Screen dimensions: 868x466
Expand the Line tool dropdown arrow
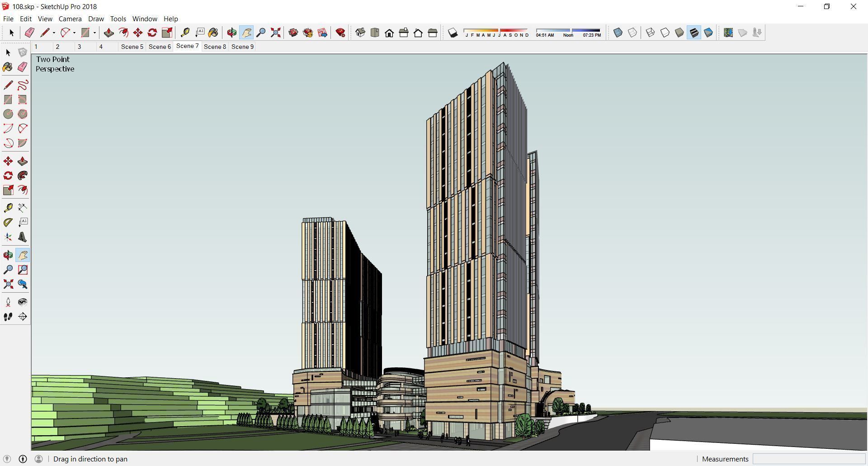coord(54,33)
